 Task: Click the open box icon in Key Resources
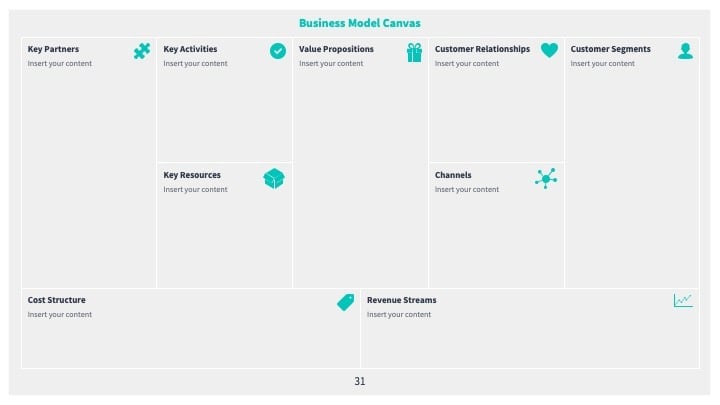[x=274, y=179]
